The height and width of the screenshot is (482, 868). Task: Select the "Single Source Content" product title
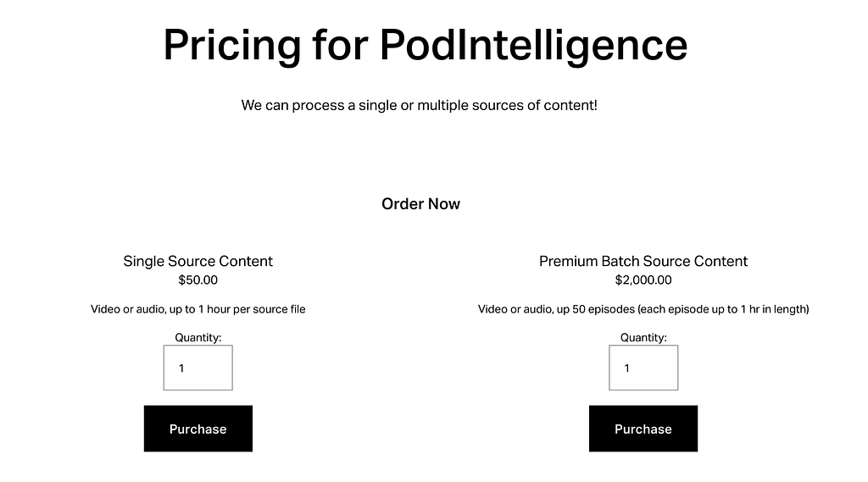[x=198, y=261]
